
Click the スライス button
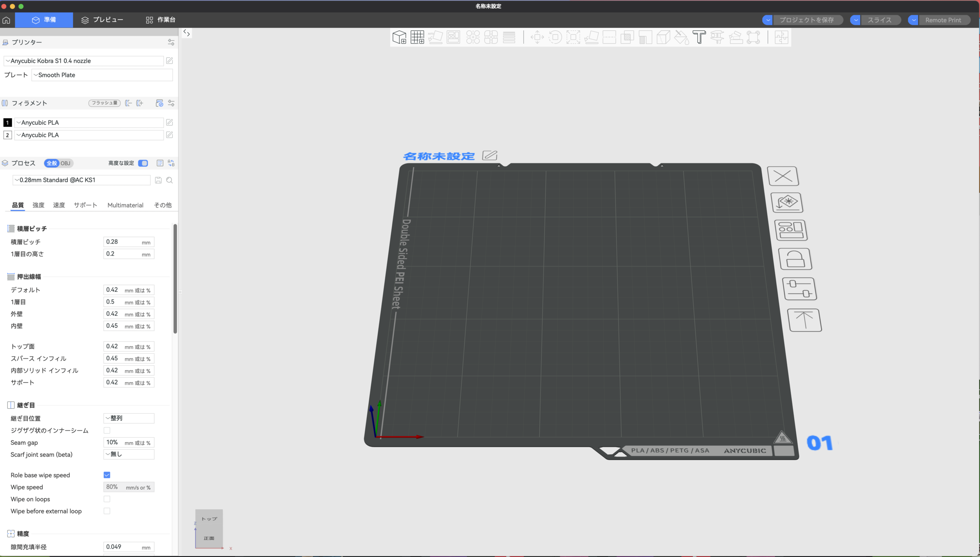(879, 20)
